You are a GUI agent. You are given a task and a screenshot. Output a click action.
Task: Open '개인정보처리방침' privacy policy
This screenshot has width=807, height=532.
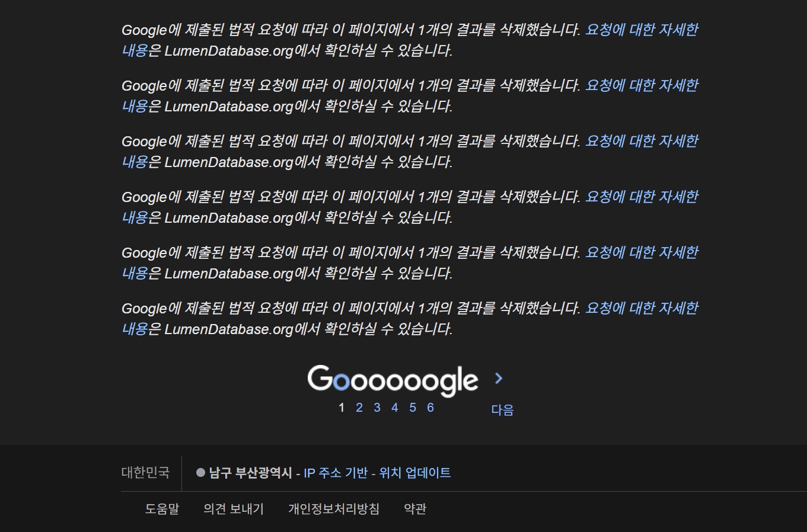point(334,509)
